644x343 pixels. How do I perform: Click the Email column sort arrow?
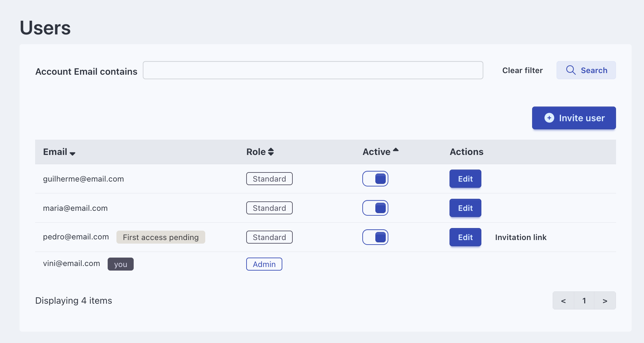point(73,153)
